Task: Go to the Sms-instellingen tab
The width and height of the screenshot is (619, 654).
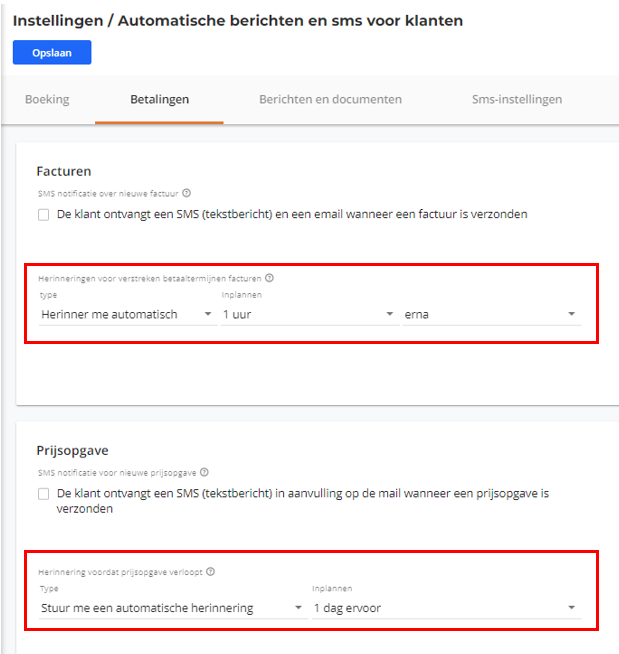Action: [x=517, y=99]
